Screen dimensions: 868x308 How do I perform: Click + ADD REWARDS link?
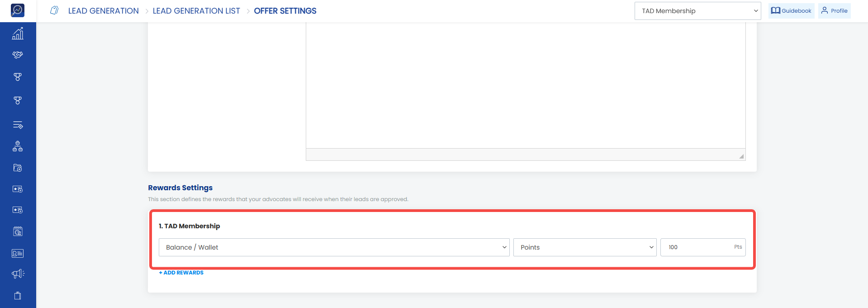tap(181, 273)
